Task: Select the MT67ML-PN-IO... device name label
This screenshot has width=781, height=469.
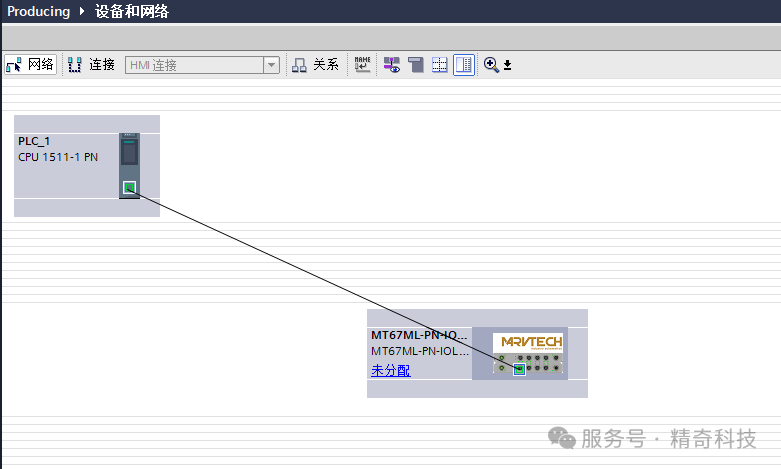Action: (419, 335)
